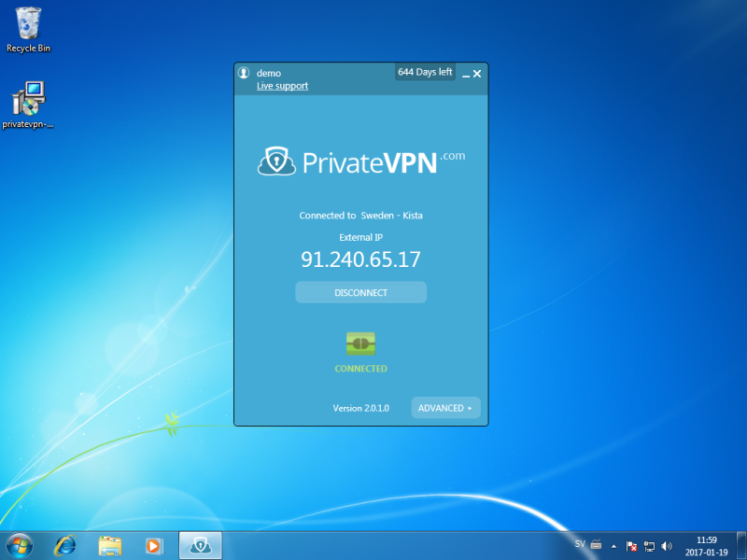Minimize the PrivateVPN window
This screenshot has height=560, width=747.
(464, 74)
